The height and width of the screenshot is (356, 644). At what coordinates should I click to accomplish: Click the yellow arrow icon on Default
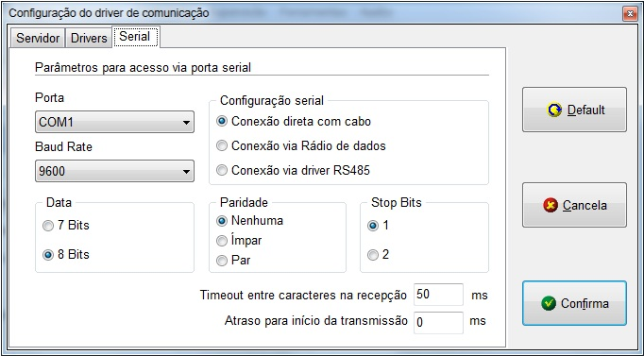[x=554, y=110]
